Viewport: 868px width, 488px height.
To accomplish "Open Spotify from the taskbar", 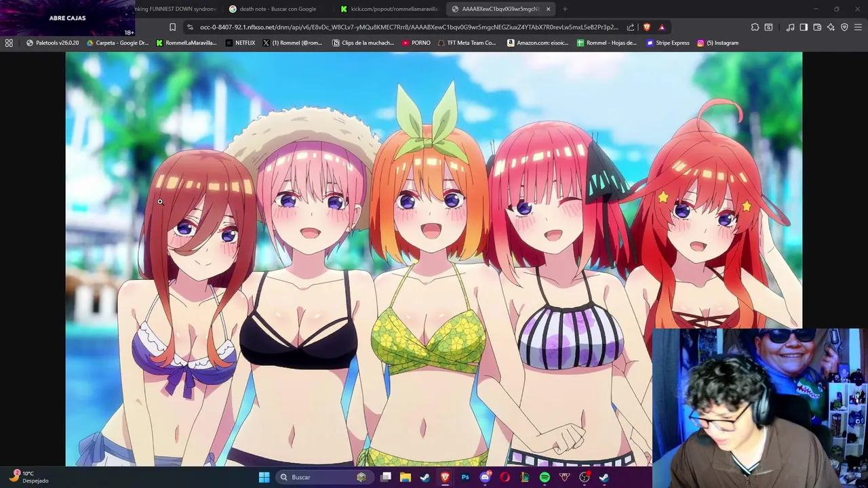I will pyautogui.click(x=545, y=477).
